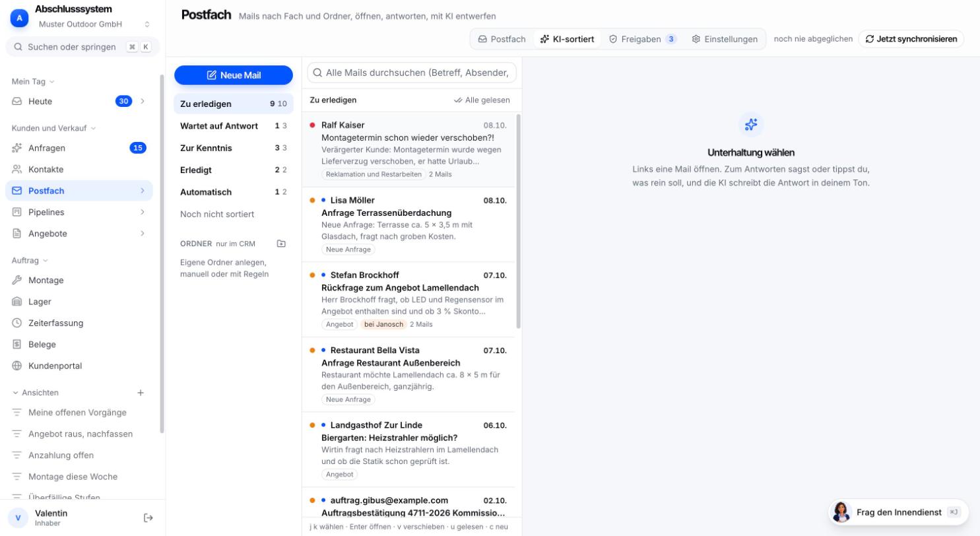The height and width of the screenshot is (536, 980).
Task: Select the Pipelines board icon
Action: pyautogui.click(x=17, y=212)
